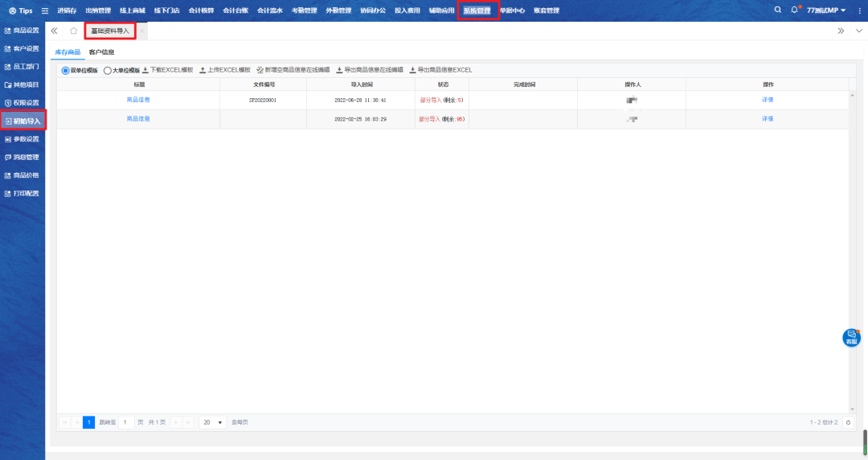Screen dimensions: 868x460
Task: Toggle the hamburger menu beside Tips
Action: pyautogui.click(x=45, y=10)
